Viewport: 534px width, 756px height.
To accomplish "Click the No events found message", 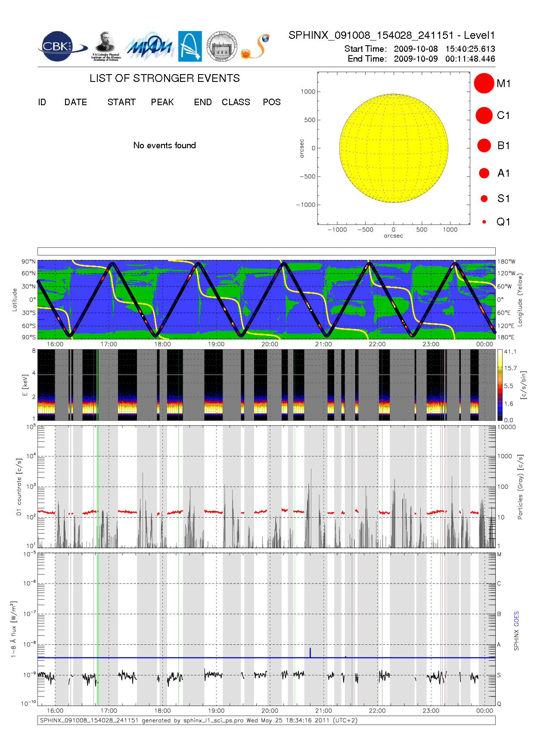I will (x=165, y=145).
